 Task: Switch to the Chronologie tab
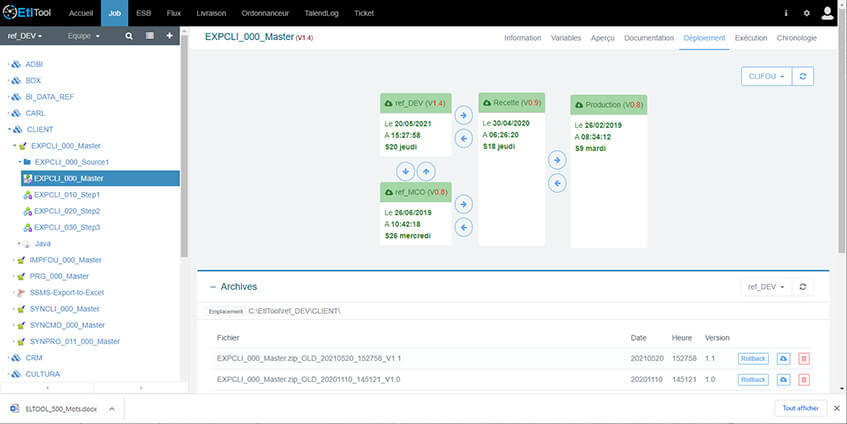[797, 38]
